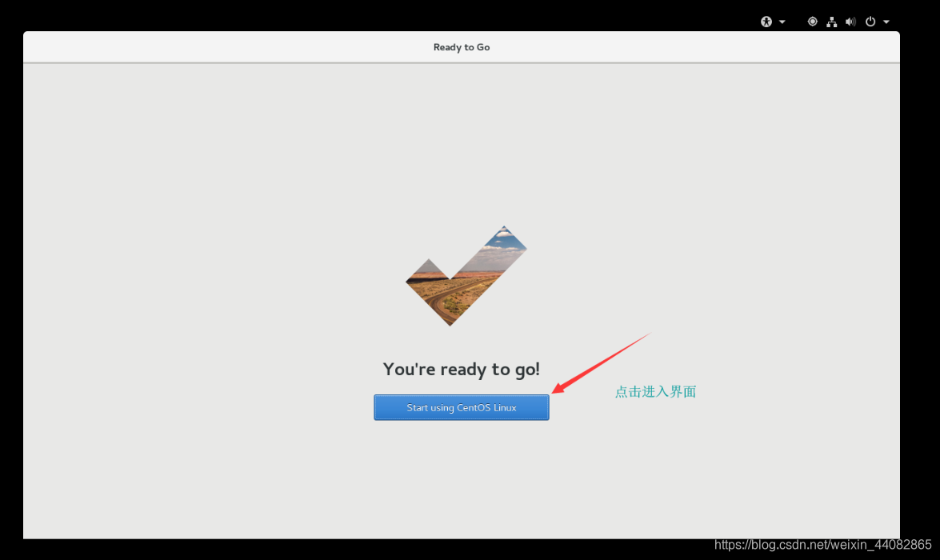Click the "You're ready to go!" heading
This screenshot has height=560, width=940.
point(461,369)
